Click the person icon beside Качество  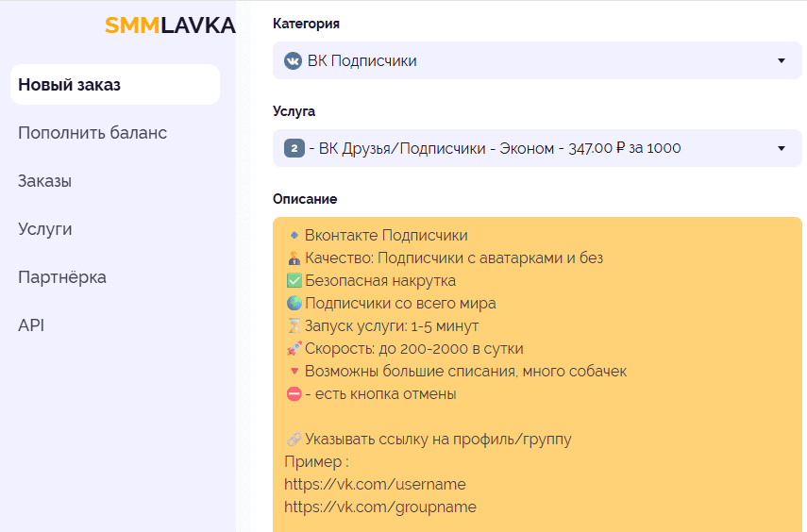pyautogui.click(x=294, y=258)
